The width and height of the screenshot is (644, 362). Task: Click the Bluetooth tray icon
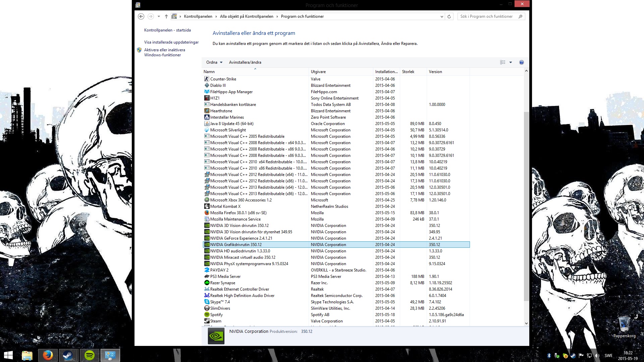pos(549,356)
